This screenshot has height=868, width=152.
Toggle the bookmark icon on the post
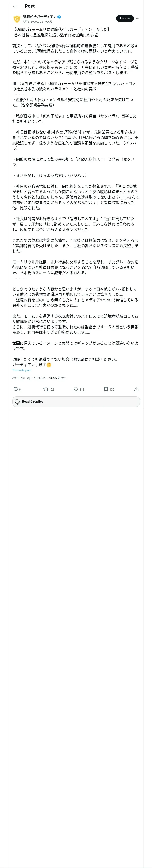pyautogui.click(x=106, y=389)
